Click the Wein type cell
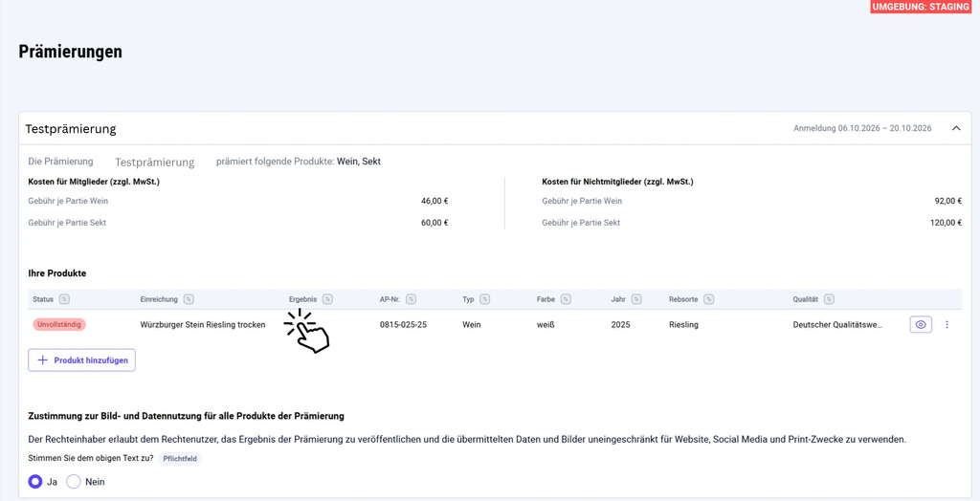 click(x=471, y=325)
